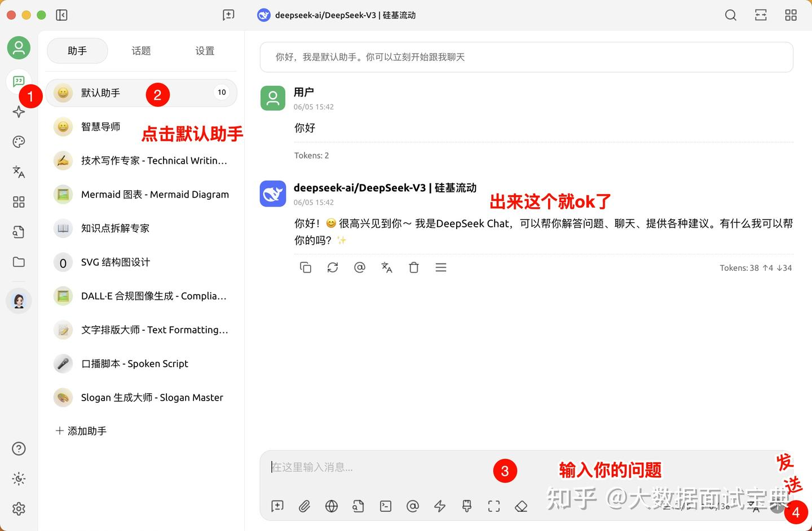Click the @ mention icon under the reply
This screenshot has width=812, height=531.
[360, 267]
